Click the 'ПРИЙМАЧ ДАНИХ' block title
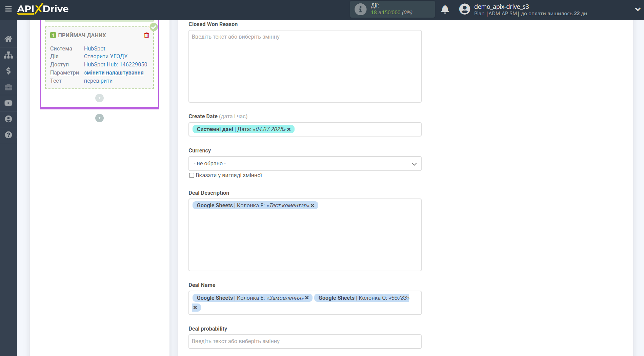The width and height of the screenshot is (644, 356). [x=82, y=35]
